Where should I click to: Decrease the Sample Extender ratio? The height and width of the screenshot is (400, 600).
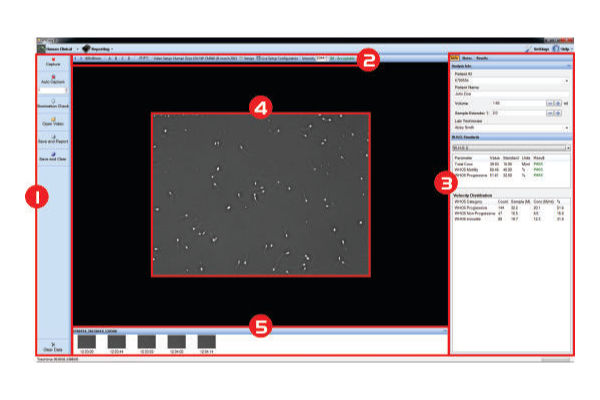point(550,113)
